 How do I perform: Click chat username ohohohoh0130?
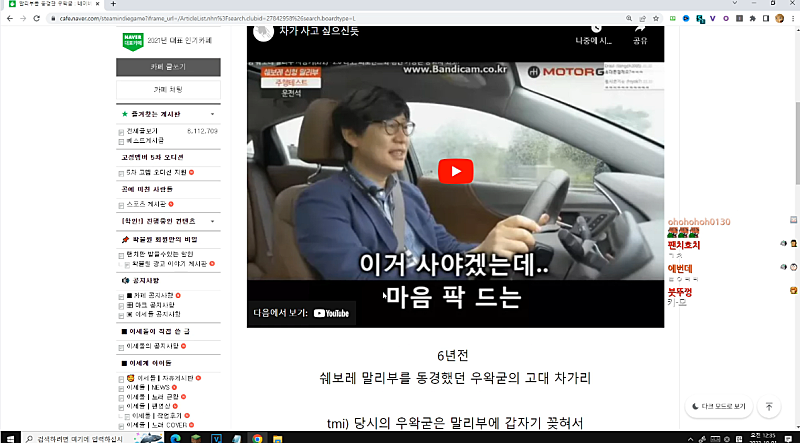point(699,222)
